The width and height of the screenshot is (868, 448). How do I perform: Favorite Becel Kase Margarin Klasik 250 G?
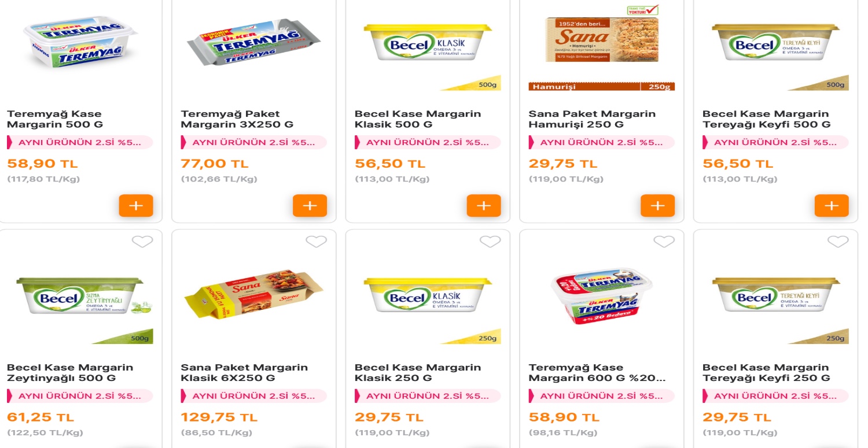point(490,242)
